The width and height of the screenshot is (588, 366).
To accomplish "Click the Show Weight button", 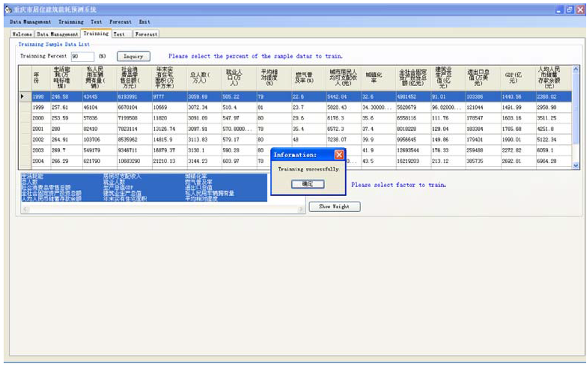I will click(334, 207).
